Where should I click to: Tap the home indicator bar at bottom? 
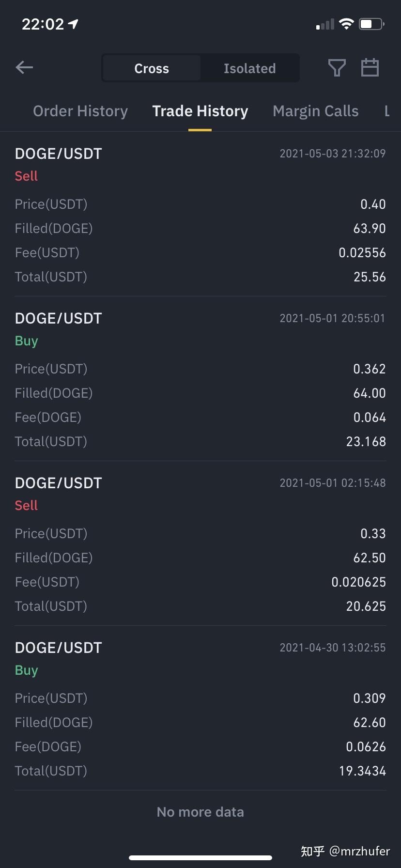click(x=200, y=858)
